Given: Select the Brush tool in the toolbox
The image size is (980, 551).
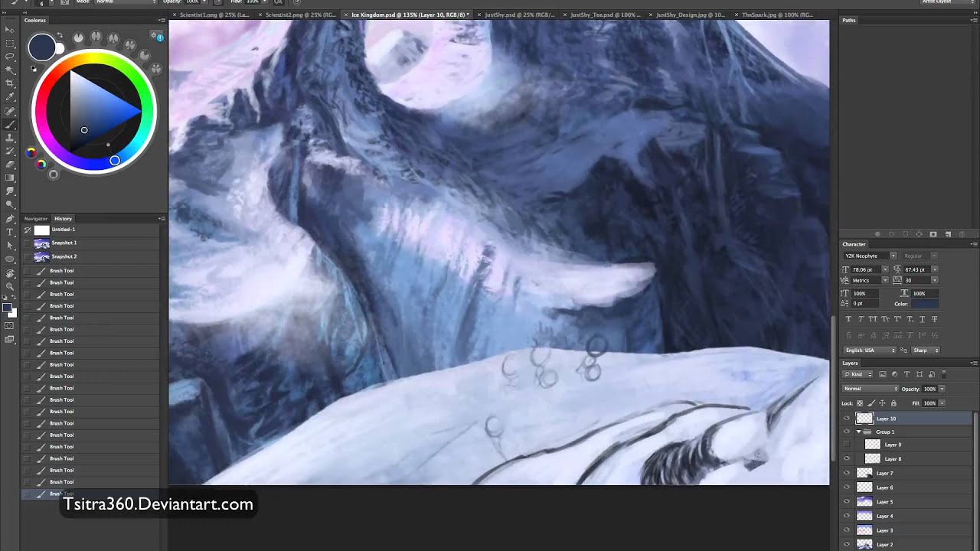Looking at the screenshot, I should coord(10,124).
